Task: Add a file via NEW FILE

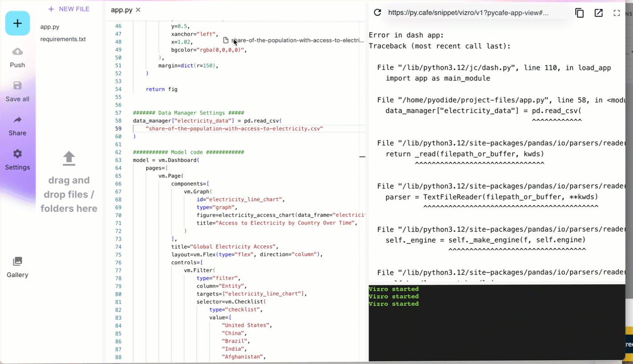Action: pyautogui.click(x=69, y=9)
